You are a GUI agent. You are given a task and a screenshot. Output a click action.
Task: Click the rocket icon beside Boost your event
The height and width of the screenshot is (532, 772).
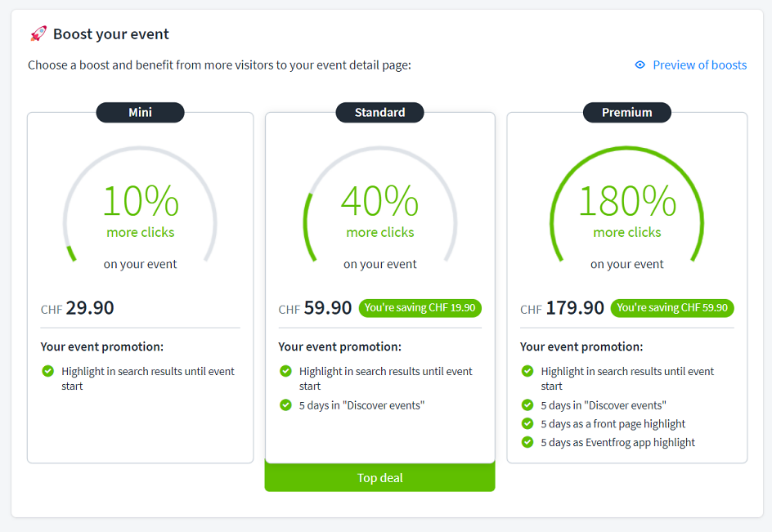click(x=38, y=34)
